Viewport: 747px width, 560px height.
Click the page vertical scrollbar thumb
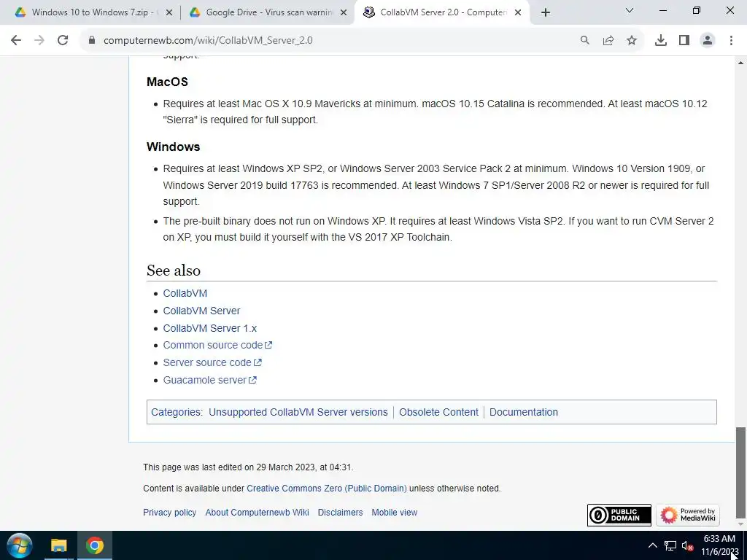tap(740, 472)
